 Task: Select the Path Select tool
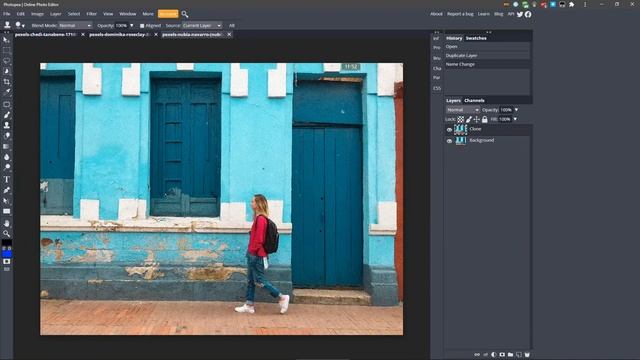7,200
